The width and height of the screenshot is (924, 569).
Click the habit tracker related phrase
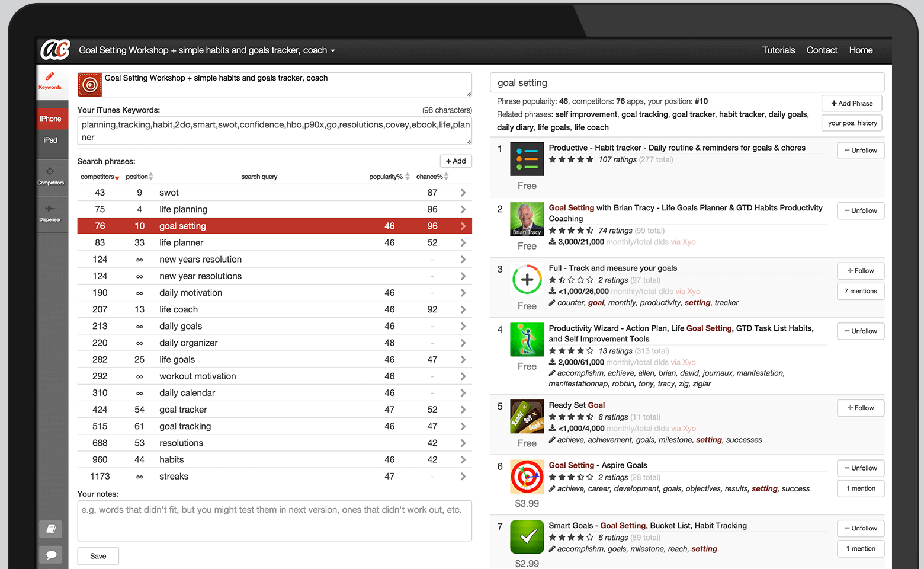pos(741,114)
